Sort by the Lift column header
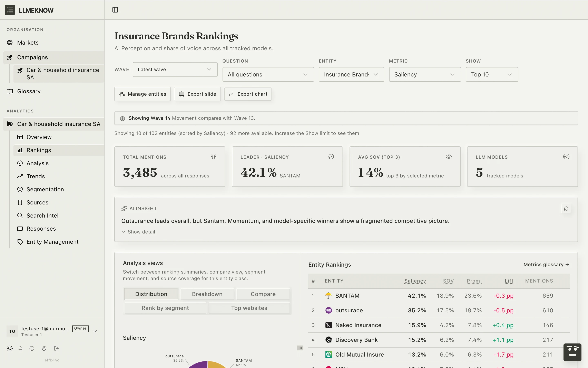Image resolution: width=588 pixels, height=368 pixels. pyautogui.click(x=509, y=281)
